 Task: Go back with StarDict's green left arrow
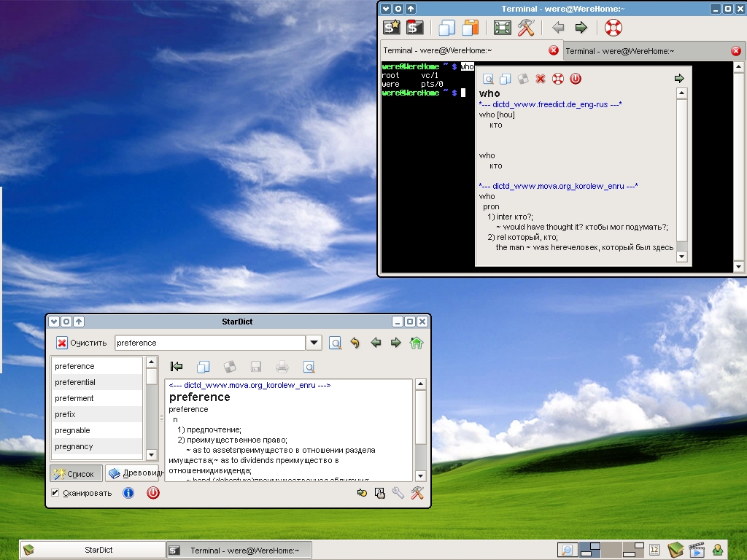[x=376, y=343]
